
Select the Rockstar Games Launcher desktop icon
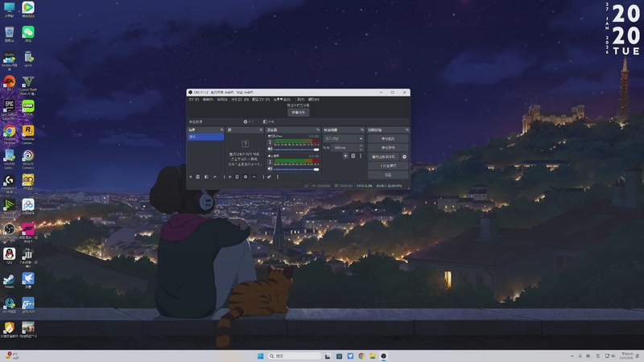pyautogui.click(x=28, y=134)
